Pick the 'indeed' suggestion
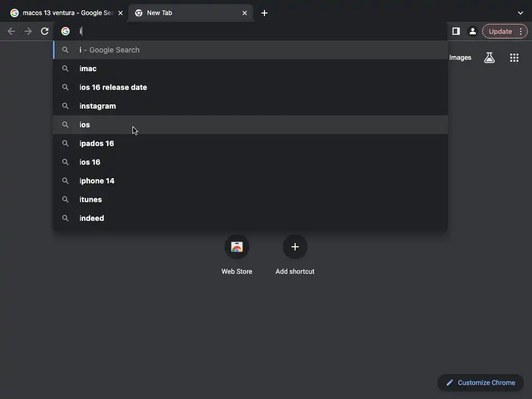This screenshot has width=532, height=399. click(x=250, y=218)
